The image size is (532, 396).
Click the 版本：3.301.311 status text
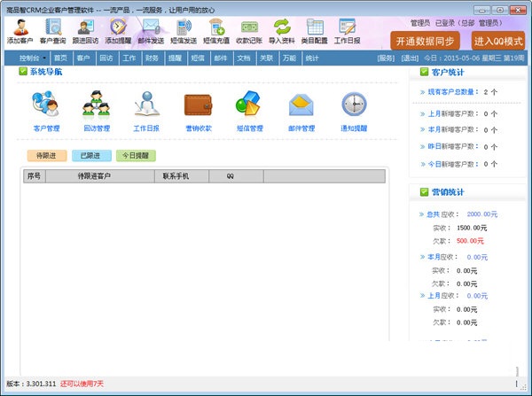[31, 384]
